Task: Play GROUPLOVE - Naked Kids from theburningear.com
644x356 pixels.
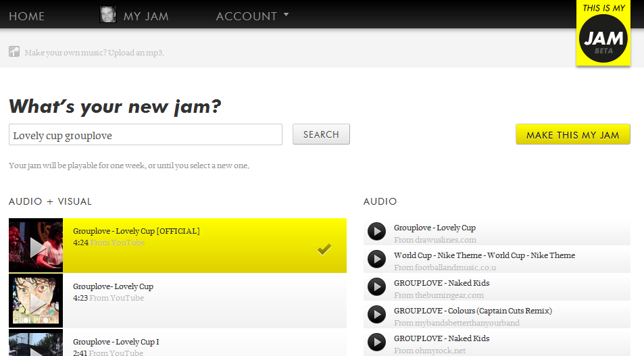Action: [376, 286]
